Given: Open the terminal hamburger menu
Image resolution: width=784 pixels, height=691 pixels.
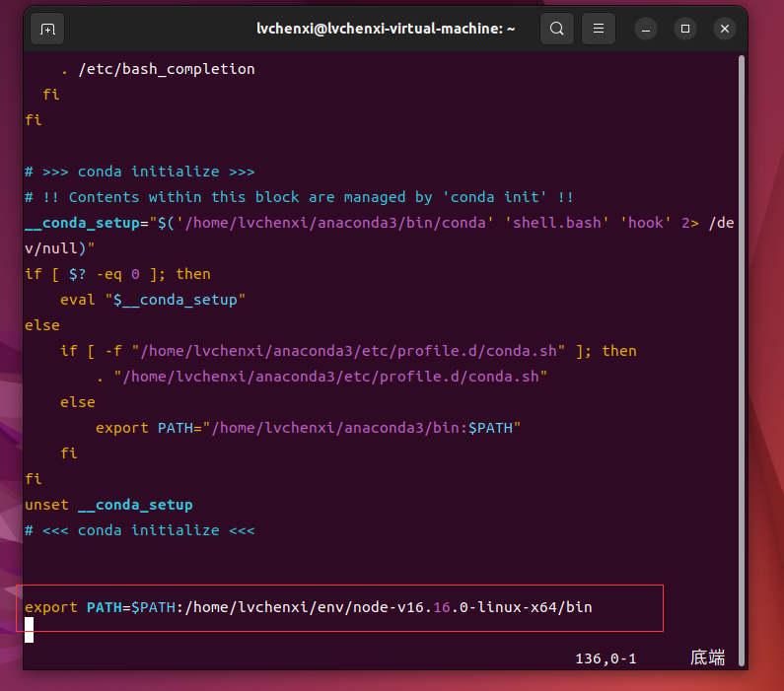Looking at the screenshot, I should click(596, 30).
